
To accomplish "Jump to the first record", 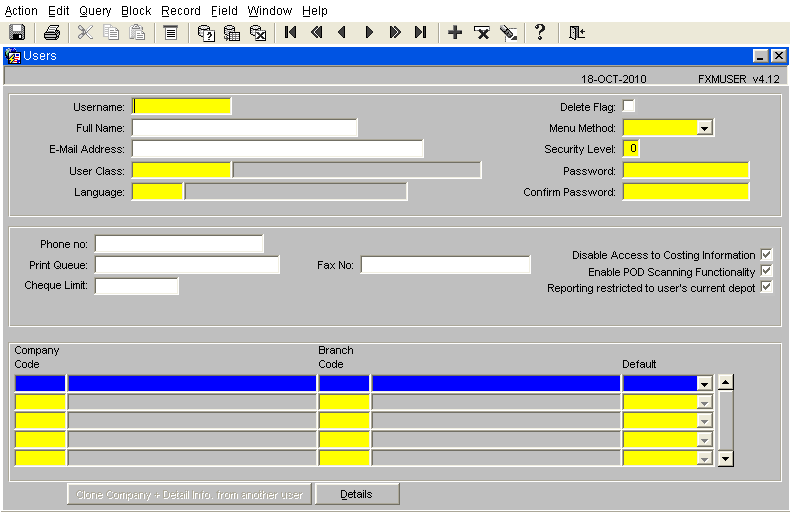I will (291, 33).
